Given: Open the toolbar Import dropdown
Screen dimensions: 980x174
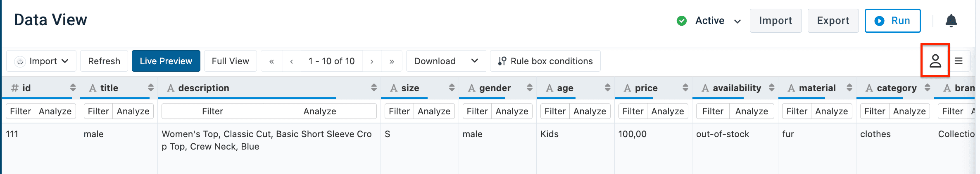Looking at the screenshot, I should 41,61.
